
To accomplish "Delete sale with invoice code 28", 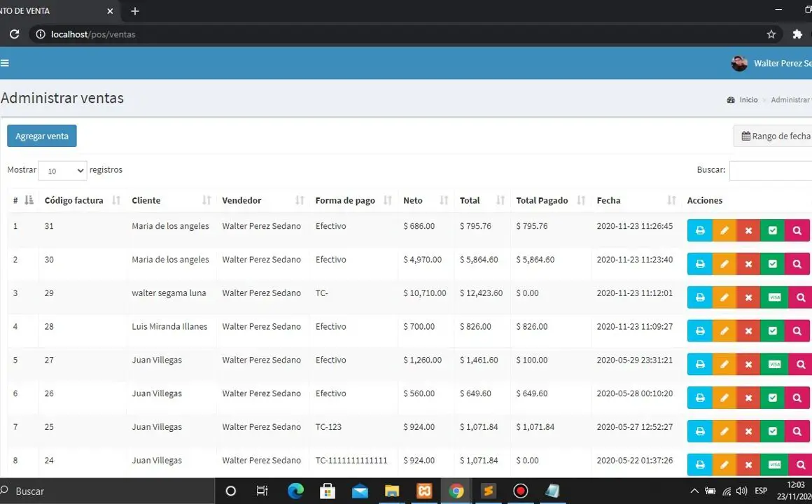I will 748,331.
